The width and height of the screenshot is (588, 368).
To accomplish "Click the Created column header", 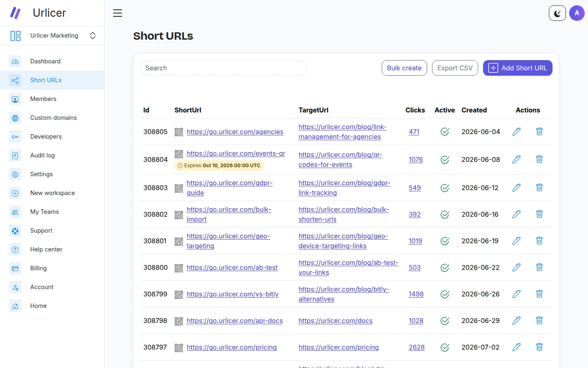I will [x=474, y=110].
